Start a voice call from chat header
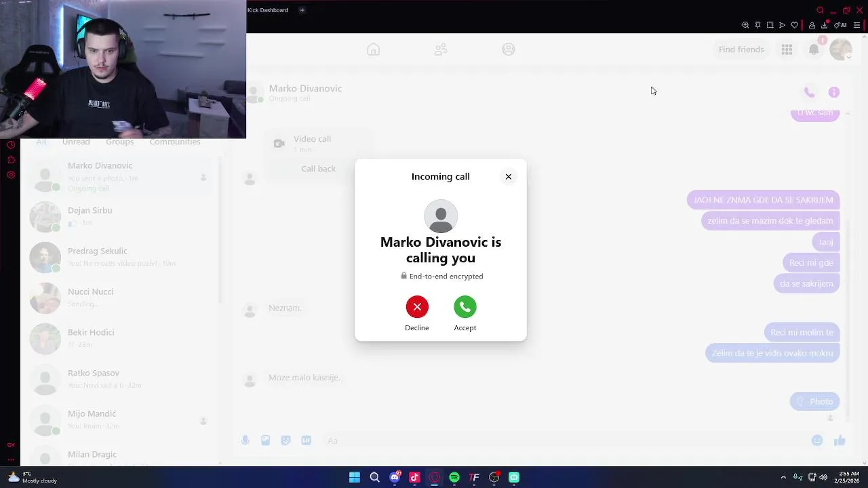Image resolution: width=868 pixels, height=488 pixels. tap(809, 92)
